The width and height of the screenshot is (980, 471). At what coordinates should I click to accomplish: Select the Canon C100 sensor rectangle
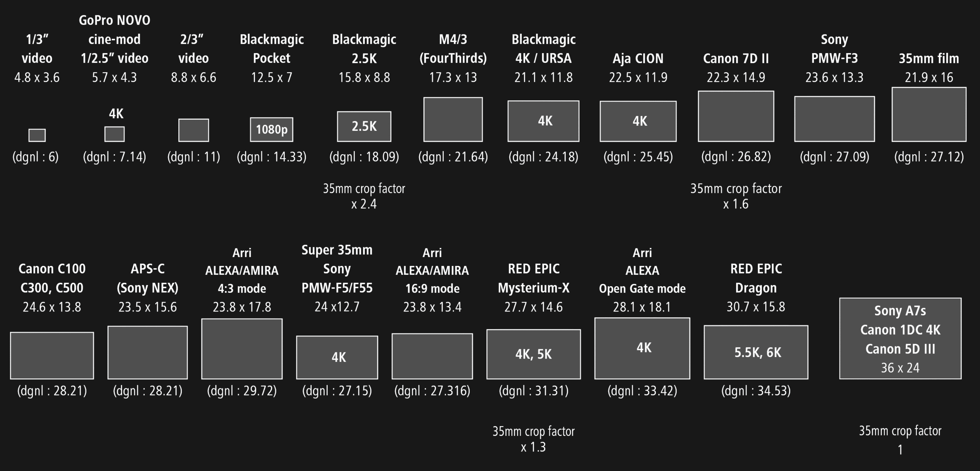point(52,355)
